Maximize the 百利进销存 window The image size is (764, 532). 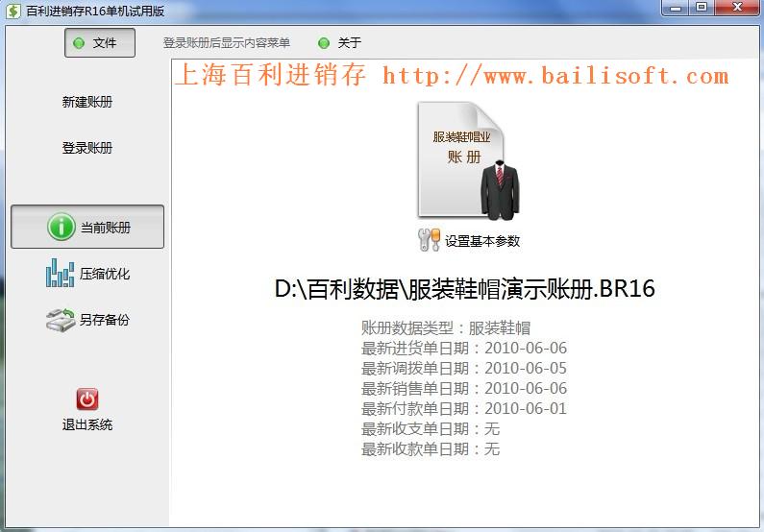[702, 8]
